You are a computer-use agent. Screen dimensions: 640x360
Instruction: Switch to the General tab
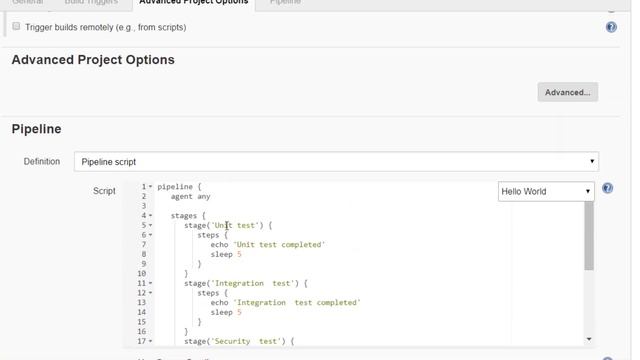(x=28, y=2)
